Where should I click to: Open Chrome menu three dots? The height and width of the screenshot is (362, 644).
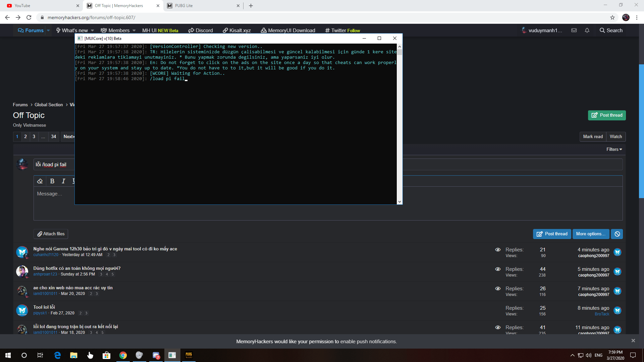tap(637, 17)
